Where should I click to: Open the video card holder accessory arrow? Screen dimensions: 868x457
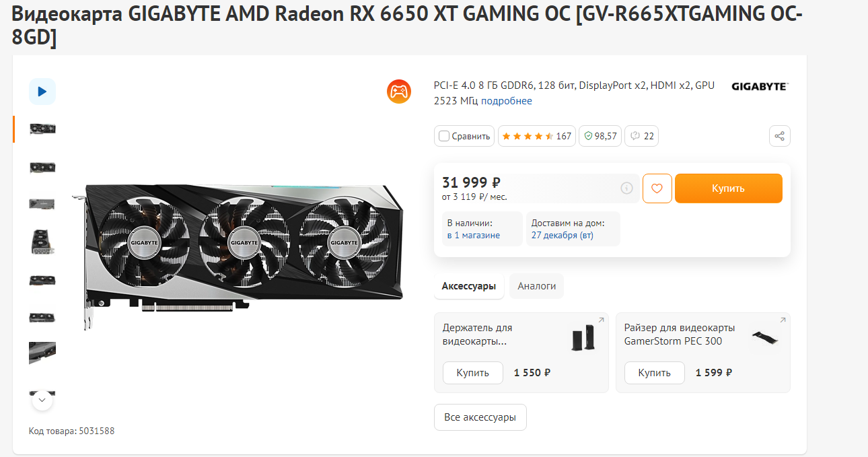point(601,320)
